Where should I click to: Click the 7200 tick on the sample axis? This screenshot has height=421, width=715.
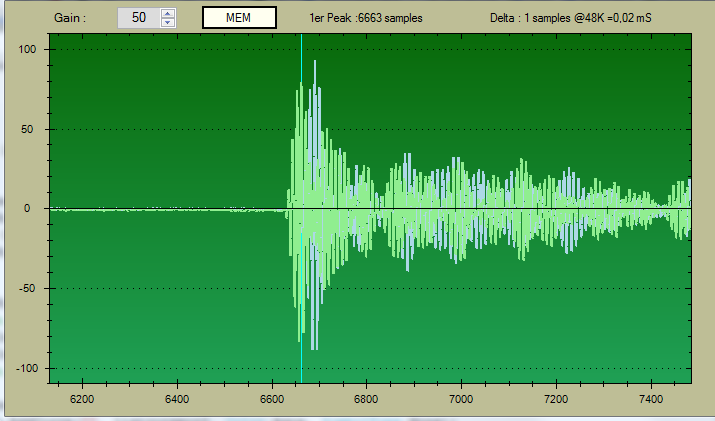pyautogui.click(x=556, y=398)
